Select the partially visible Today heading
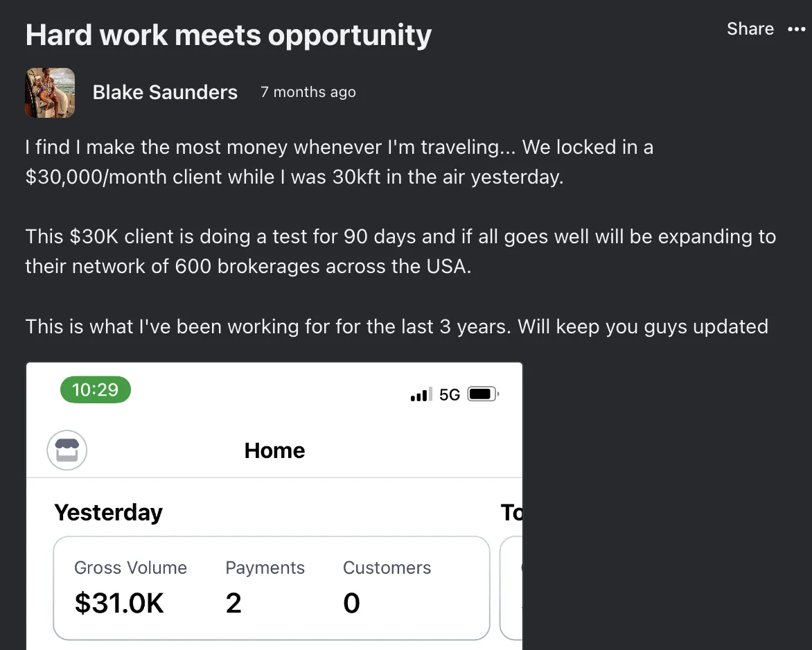Viewport: 812px width, 650px height. tap(511, 513)
